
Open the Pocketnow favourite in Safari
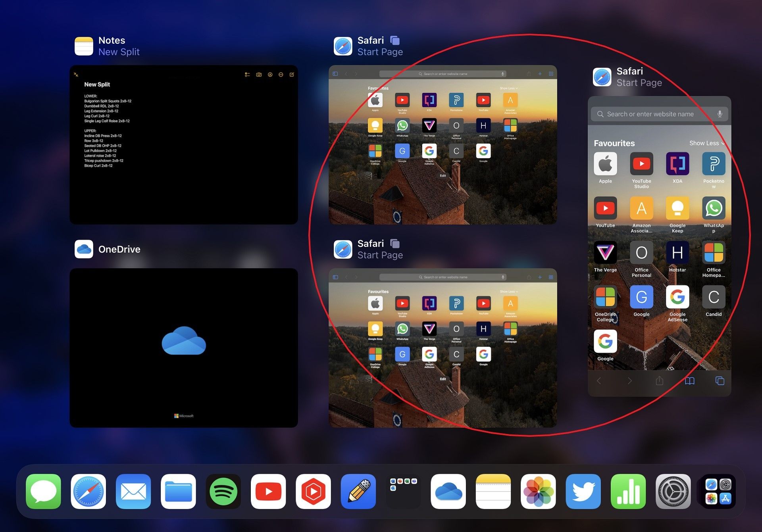714,163
